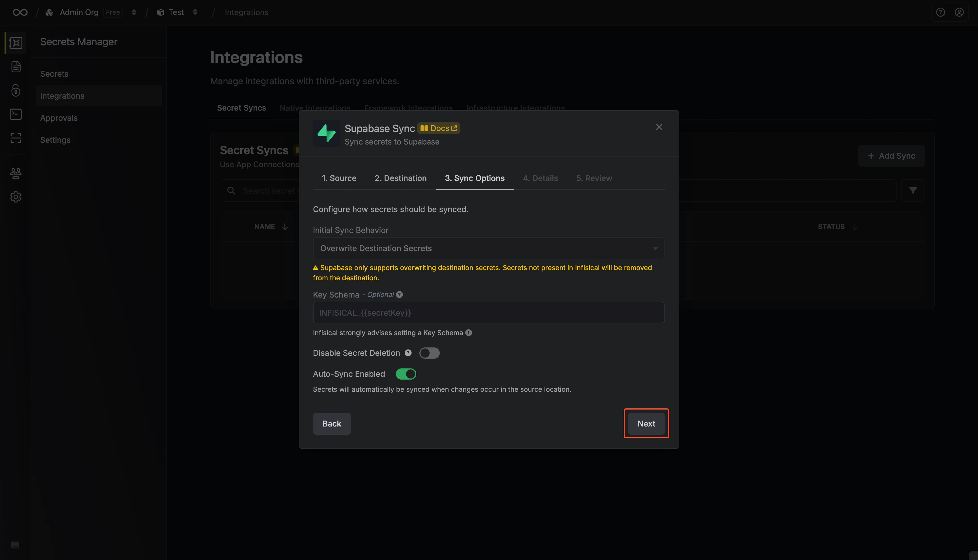This screenshot has height=560, width=978.
Task: Switch to Infrastructure Integrations tab
Action: click(x=515, y=108)
